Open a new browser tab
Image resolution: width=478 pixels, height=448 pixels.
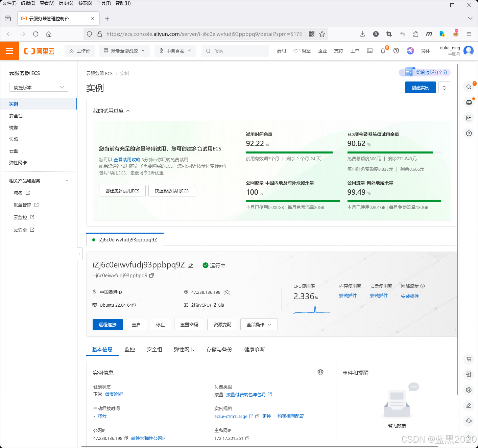(x=107, y=19)
